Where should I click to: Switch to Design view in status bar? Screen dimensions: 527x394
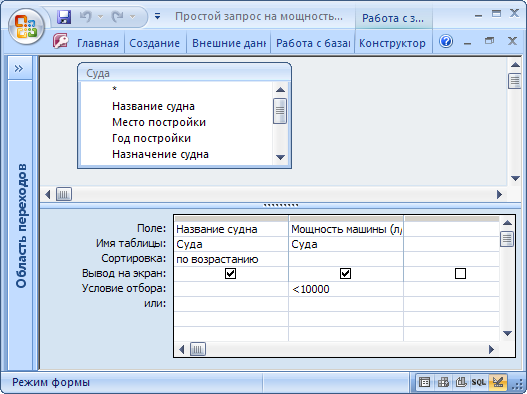click(x=497, y=382)
